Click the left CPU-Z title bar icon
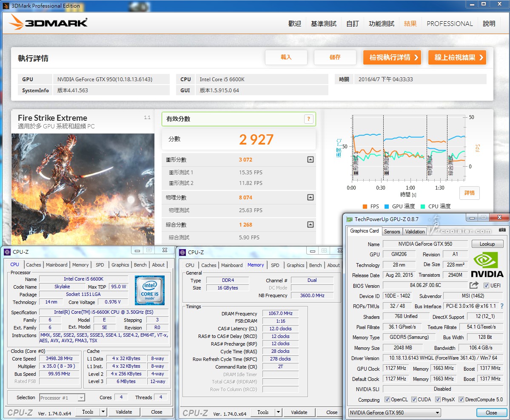Viewport: 510px width, 420px height. (x=7, y=252)
